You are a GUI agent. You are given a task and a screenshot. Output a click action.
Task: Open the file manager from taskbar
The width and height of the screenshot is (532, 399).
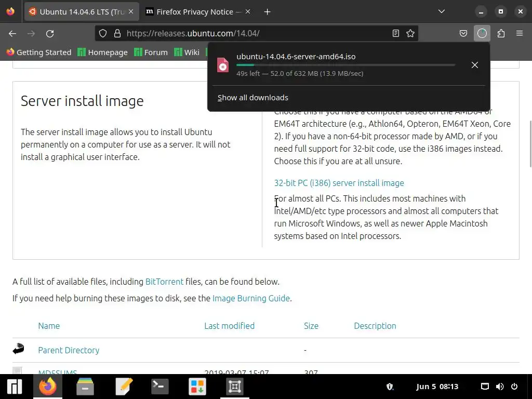tap(85, 387)
